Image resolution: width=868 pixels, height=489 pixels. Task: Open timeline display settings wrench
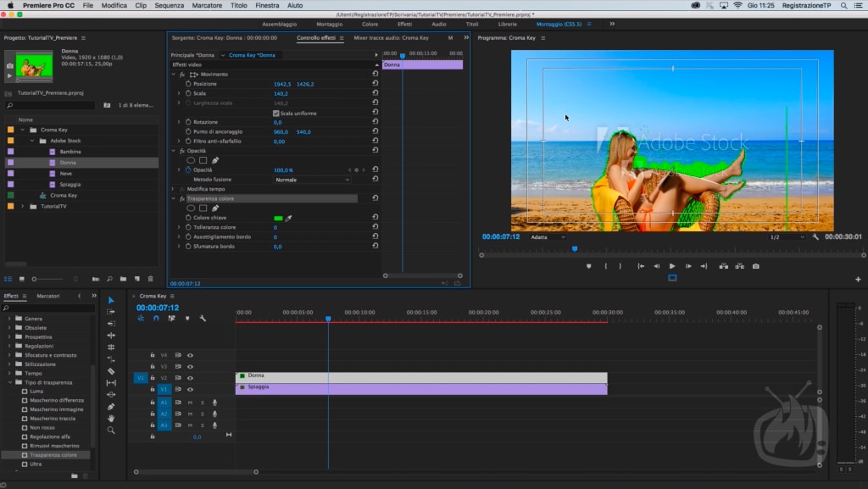(203, 318)
